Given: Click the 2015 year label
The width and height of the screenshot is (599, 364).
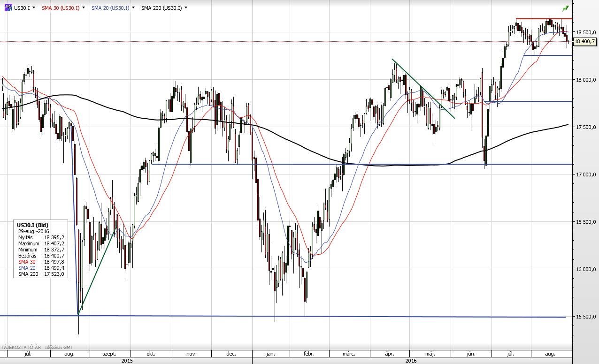Looking at the screenshot, I should coord(127,360).
